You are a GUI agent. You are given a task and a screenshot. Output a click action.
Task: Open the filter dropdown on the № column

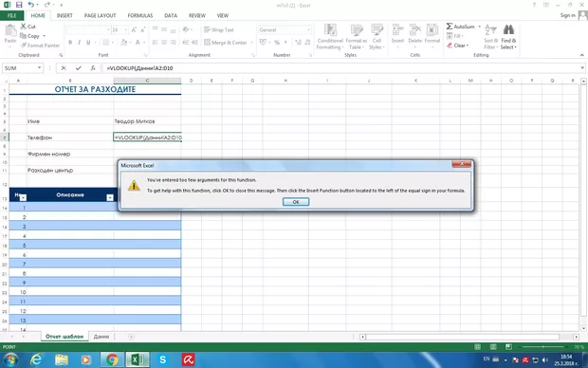(x=24, y=197)
